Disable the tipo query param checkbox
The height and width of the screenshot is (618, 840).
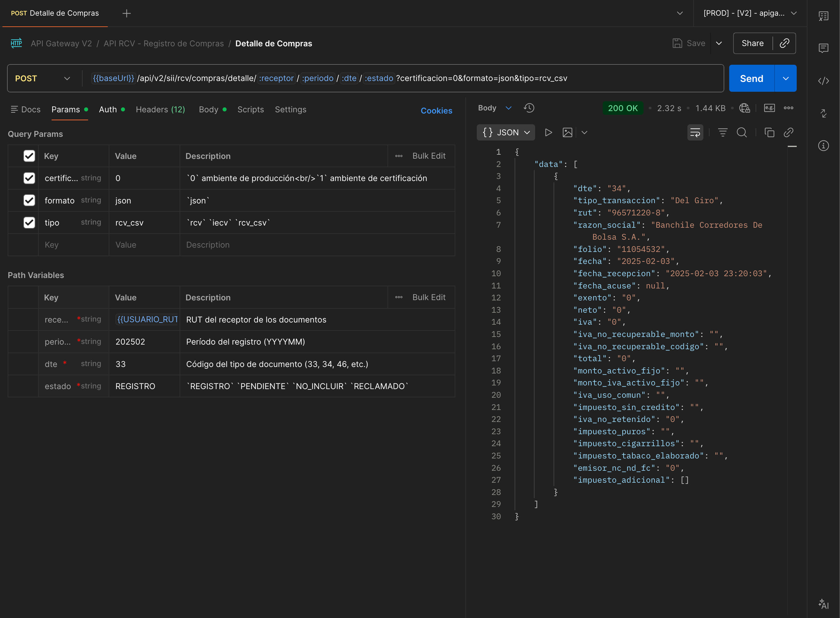[x=29, y=222]
